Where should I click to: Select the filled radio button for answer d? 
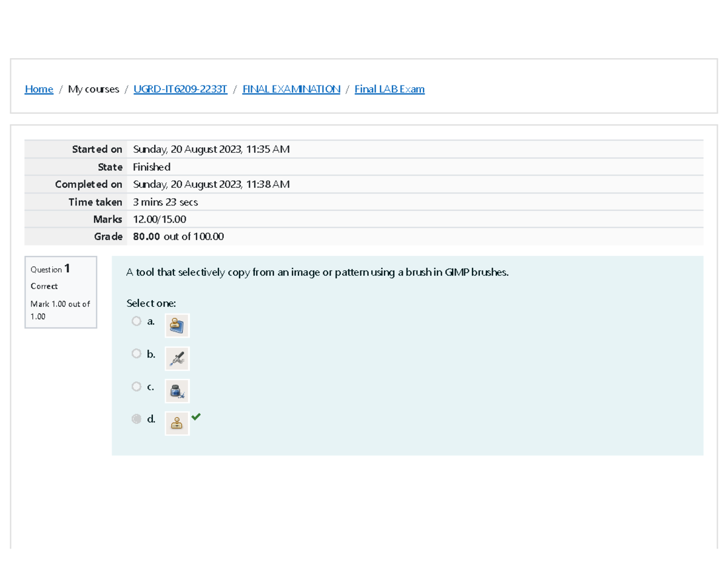point(136,418)
